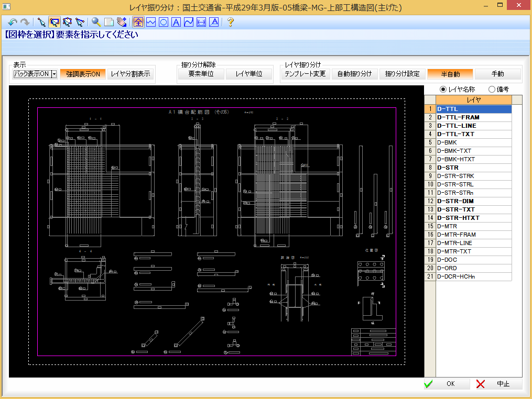Toggle the text A element filter icon
The height and width of the screenshot is (399, 532).
[176, 23]
